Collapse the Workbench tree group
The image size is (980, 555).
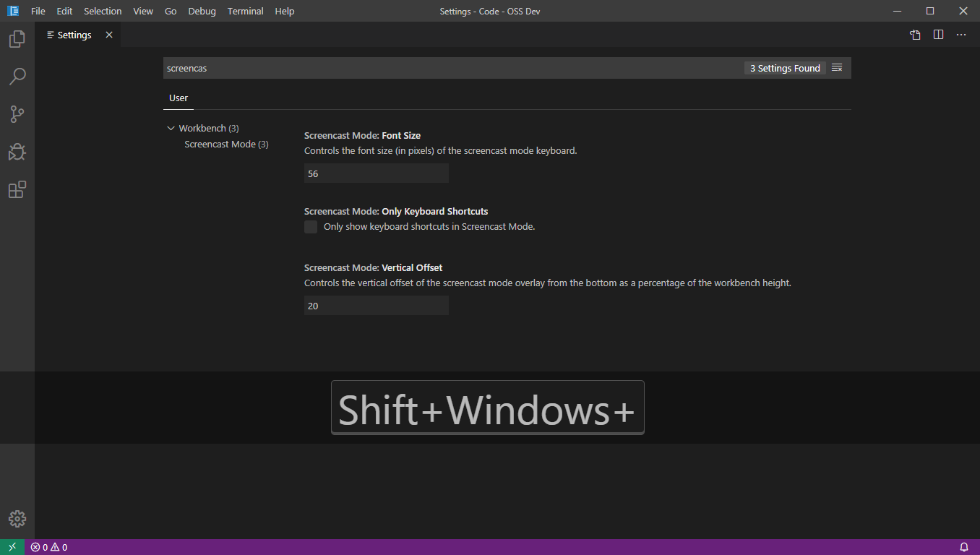[171, 128]
